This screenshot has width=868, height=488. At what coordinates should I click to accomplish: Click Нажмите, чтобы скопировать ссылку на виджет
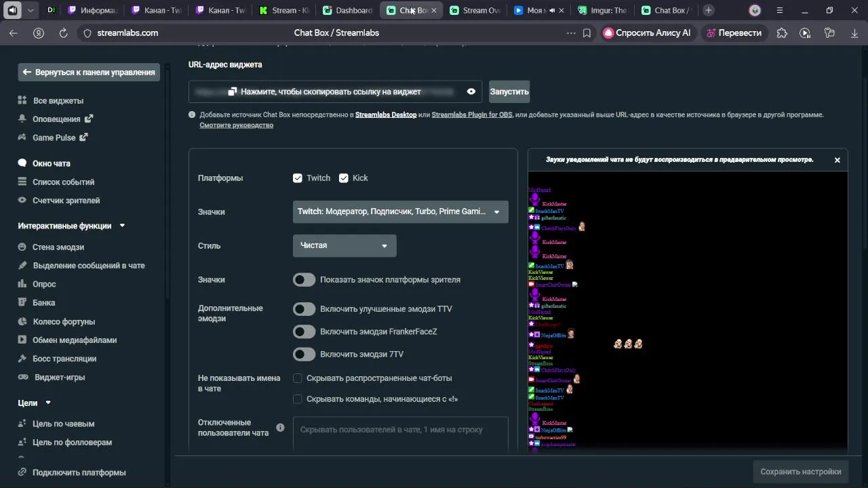331,91
